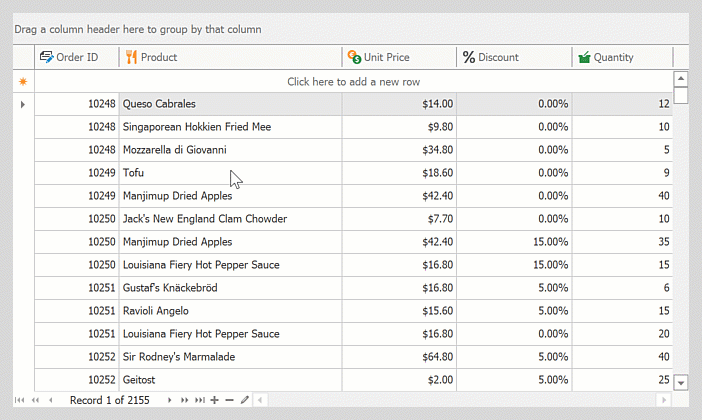The image size is (702, 420).
Task: Go to last record navigator button
Action: click(x=200, y=400)
